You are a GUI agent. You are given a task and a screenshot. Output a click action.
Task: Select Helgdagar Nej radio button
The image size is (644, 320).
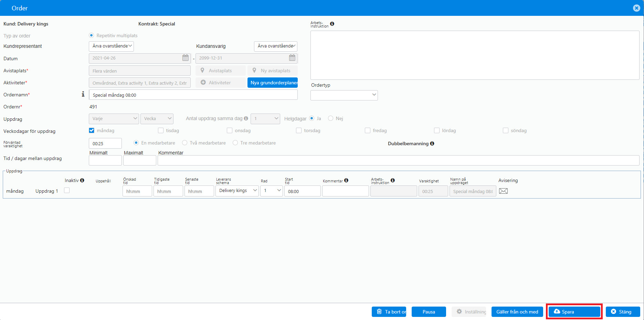(x=331, y=118)
